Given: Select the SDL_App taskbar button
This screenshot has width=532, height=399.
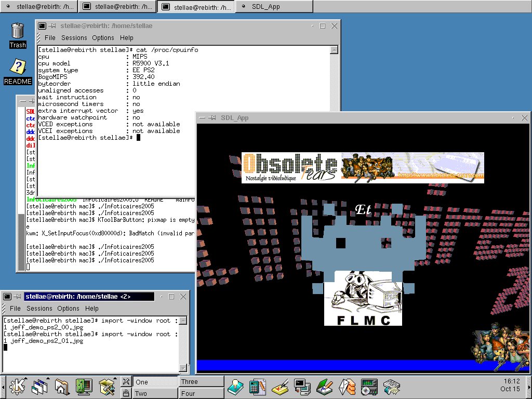Looking at the screenshot, I should pos(274,6).
